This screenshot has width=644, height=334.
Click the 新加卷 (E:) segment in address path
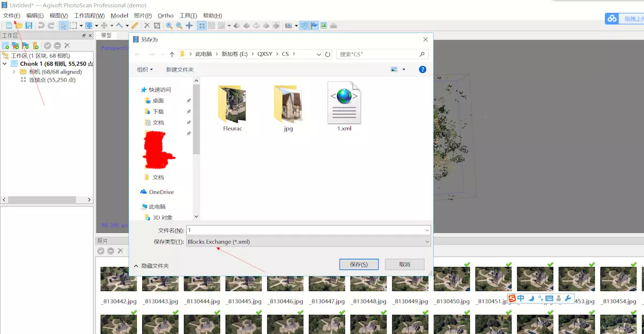[x=235, y=54]
